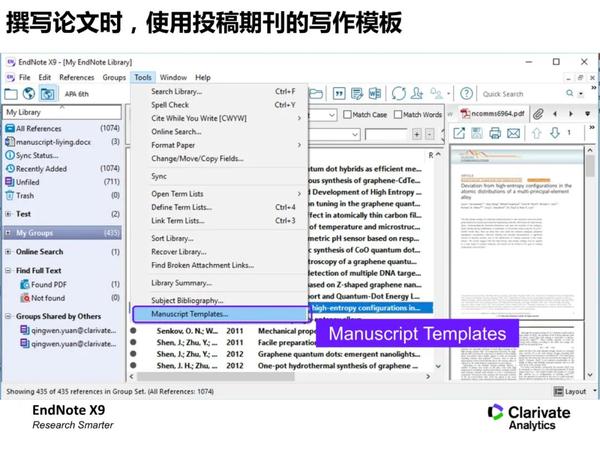Open the References menu
The image size is (600, 450).
[77, 77]
